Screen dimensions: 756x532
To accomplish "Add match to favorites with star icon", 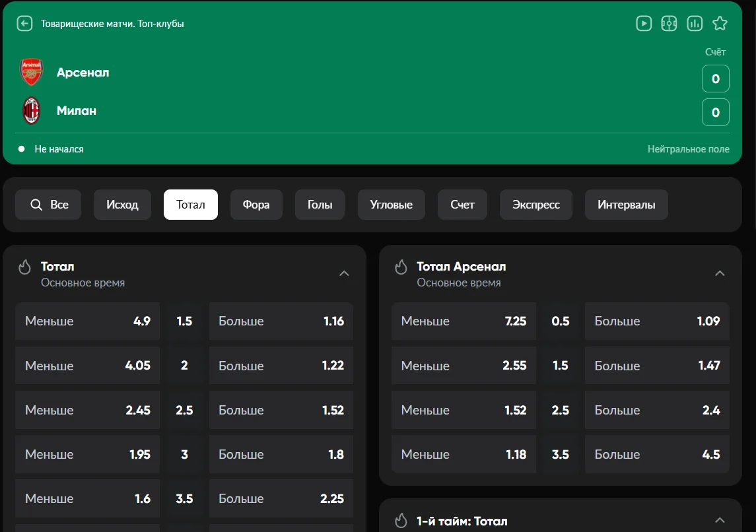I will click(720, 24).
